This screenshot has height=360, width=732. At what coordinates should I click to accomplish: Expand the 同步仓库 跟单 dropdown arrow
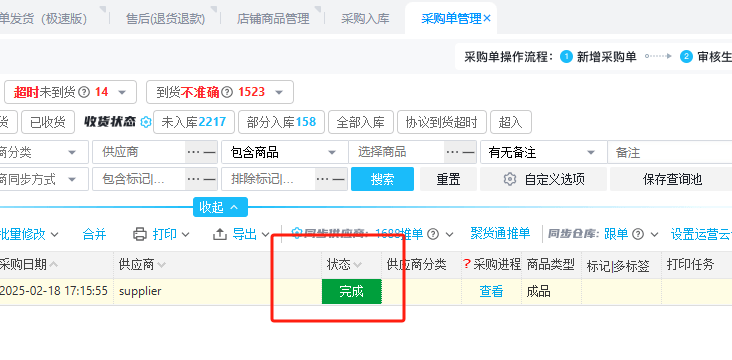(654, 234)
